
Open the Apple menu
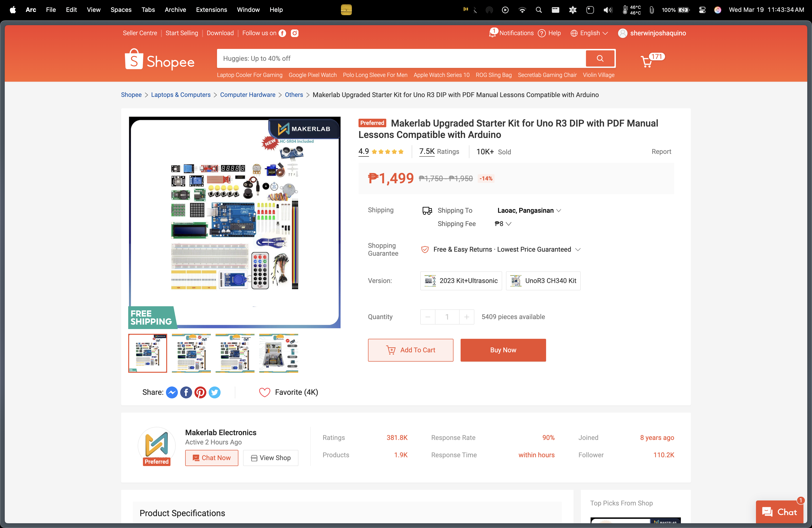(x=13, y=9)
